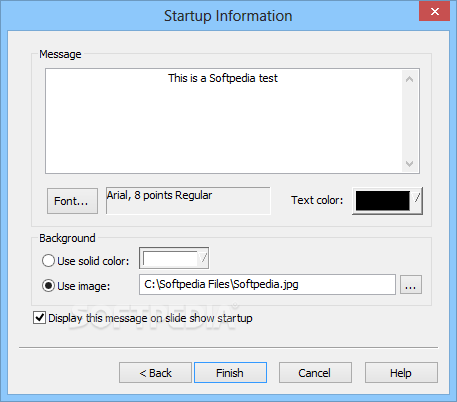
Task: Click the message scrollbar down arrow
Action: click(410, 164)
